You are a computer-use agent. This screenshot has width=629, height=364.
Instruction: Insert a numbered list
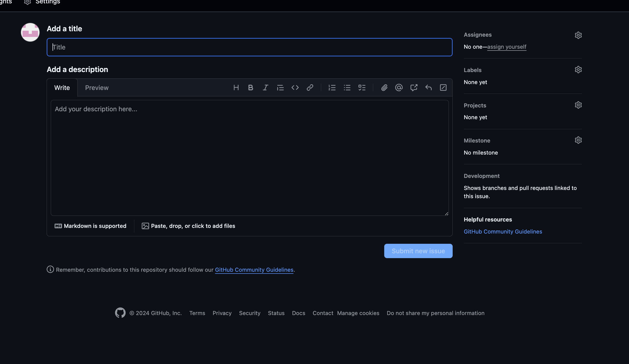click(x=332, y=88)
